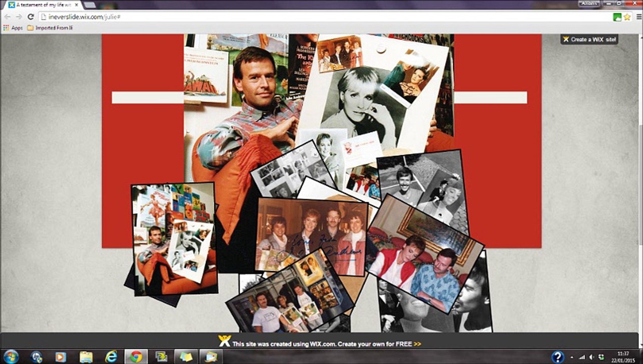Open the Imported From IE bookmarks folder

(x=50, y=28)
